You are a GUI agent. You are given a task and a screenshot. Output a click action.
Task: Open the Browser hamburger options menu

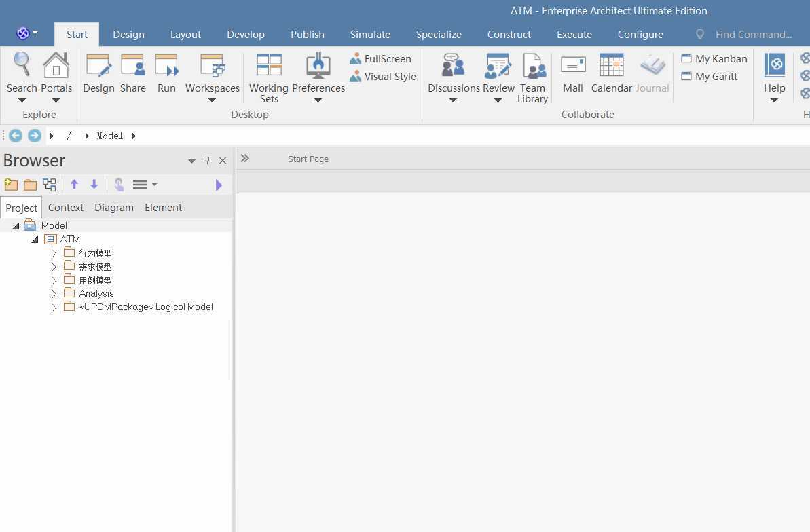(x=144, y=185)
